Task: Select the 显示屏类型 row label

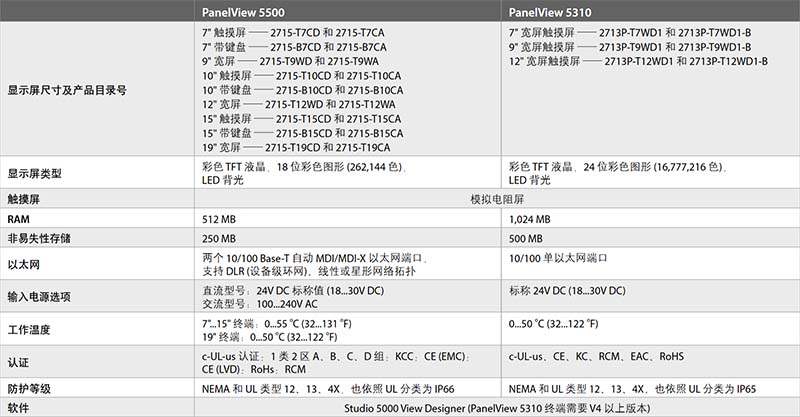Action: pos(34,173)
